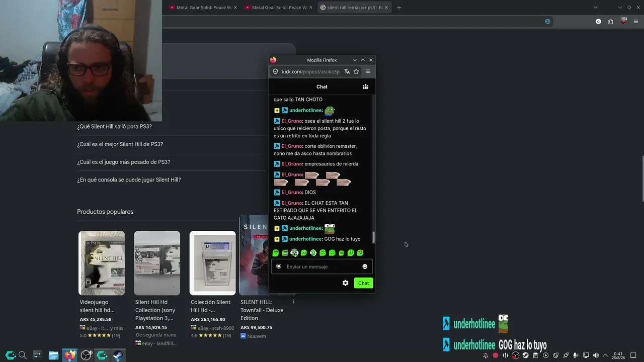Click the muted notifications bell in tray

click(x=486, y=355)
